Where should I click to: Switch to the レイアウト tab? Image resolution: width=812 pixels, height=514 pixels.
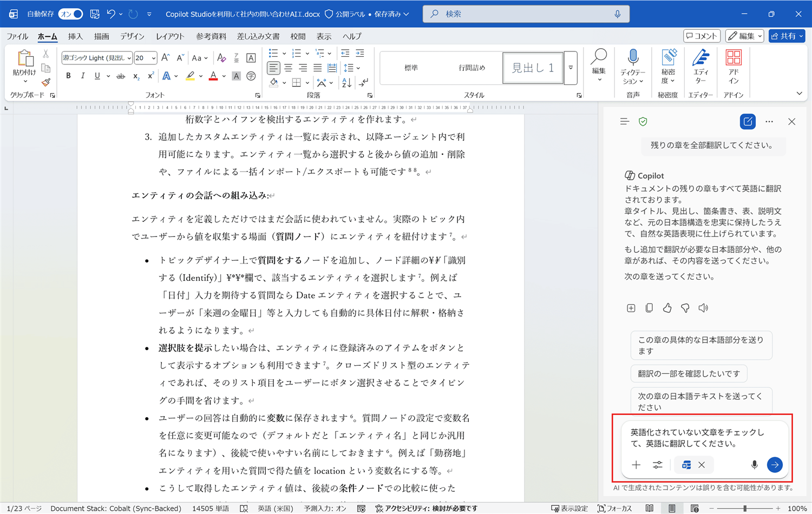coord(170,36)
